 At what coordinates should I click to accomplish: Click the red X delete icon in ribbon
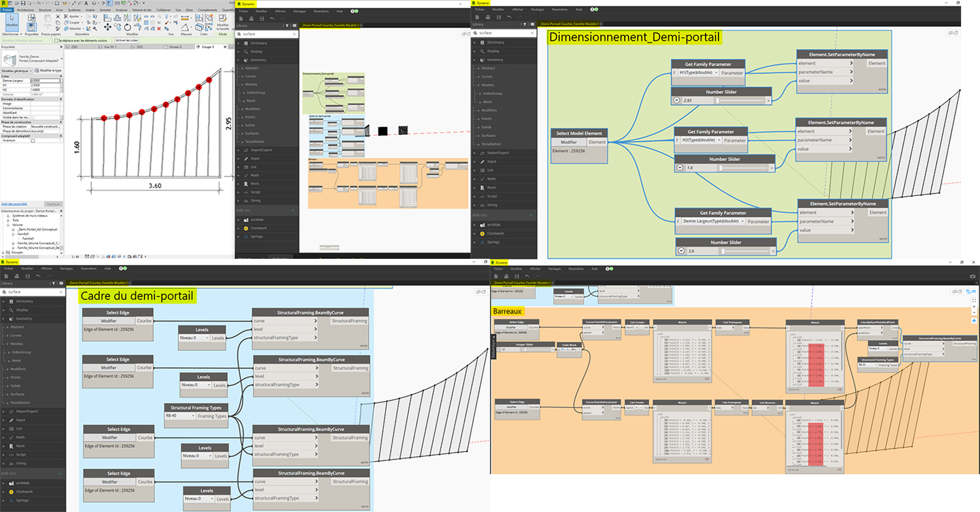click(159, 29)
